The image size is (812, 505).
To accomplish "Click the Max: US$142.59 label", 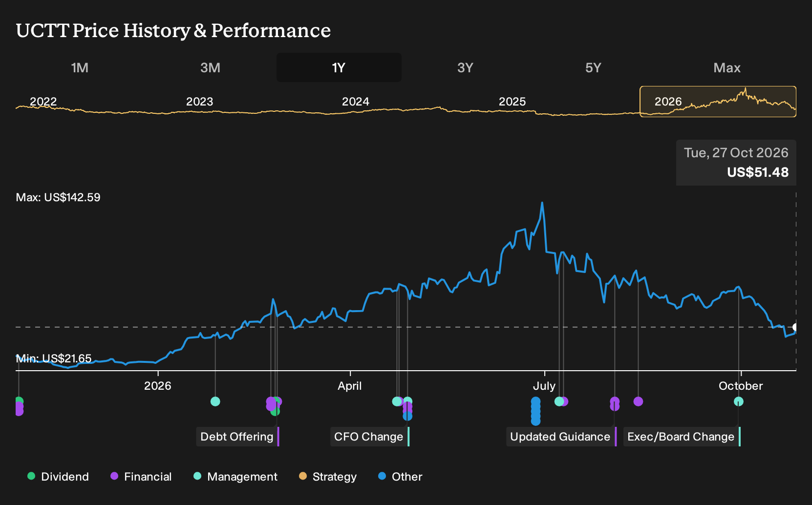I will point(58,197).
